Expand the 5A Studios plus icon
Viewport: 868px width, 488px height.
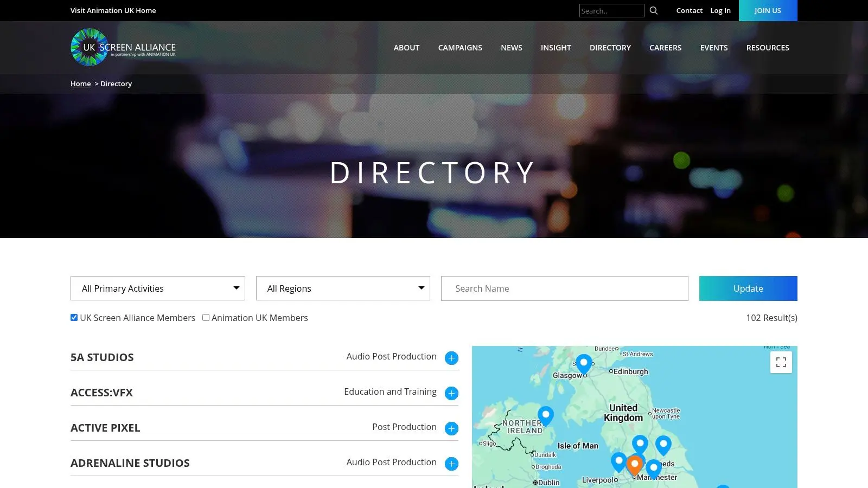pos(451,358)
